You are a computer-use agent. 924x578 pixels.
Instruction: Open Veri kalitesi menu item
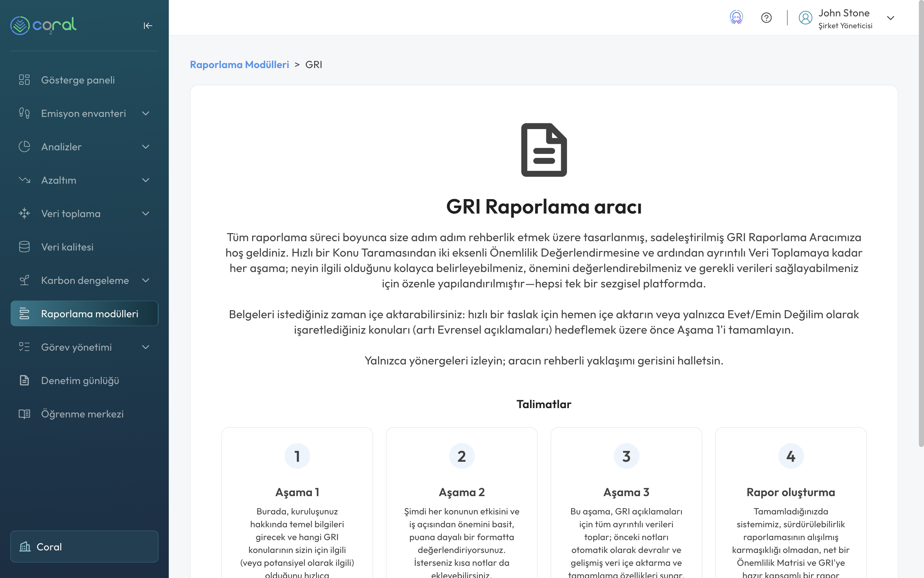pyautogui.click(x=84, y=247)
